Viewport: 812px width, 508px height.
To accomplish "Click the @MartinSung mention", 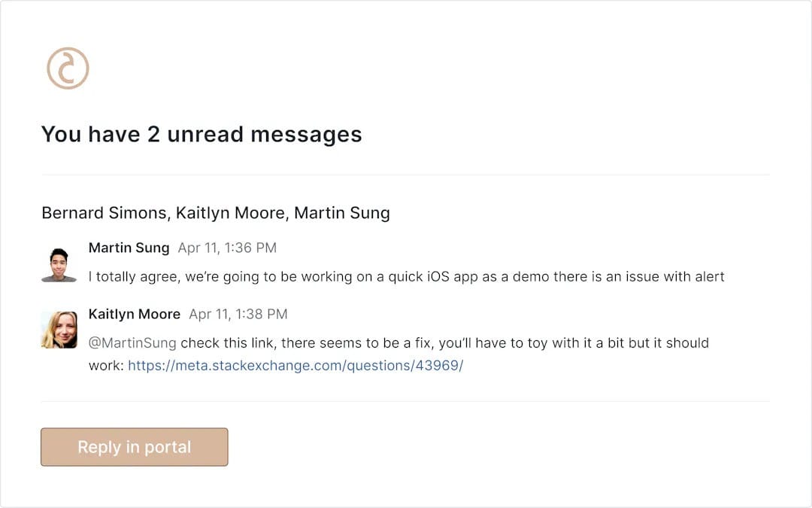I will click(132, 342).
